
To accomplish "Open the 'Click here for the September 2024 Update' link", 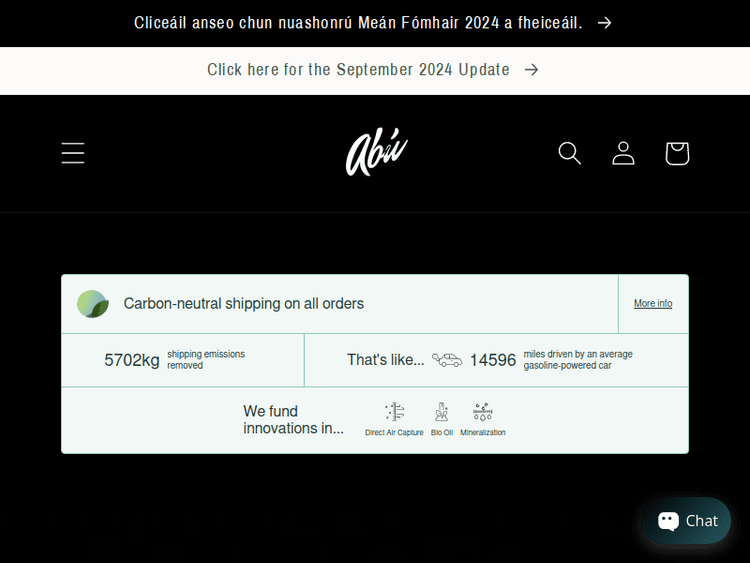I will pos(358,70).
